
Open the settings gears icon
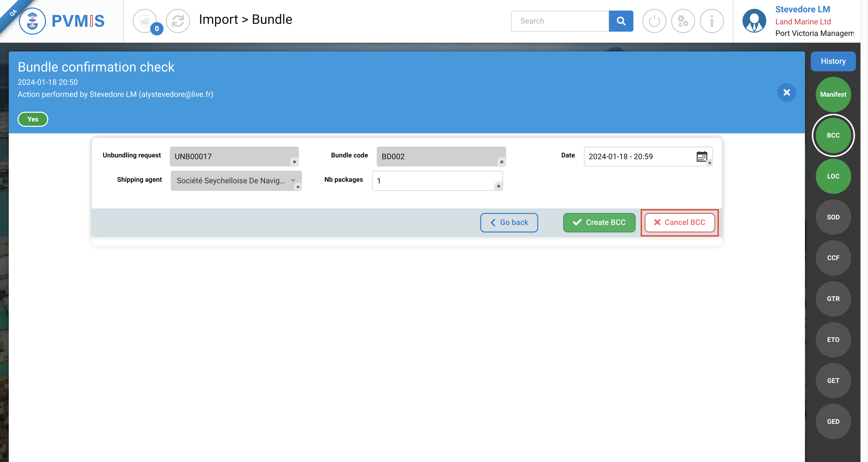coord(683,21)
